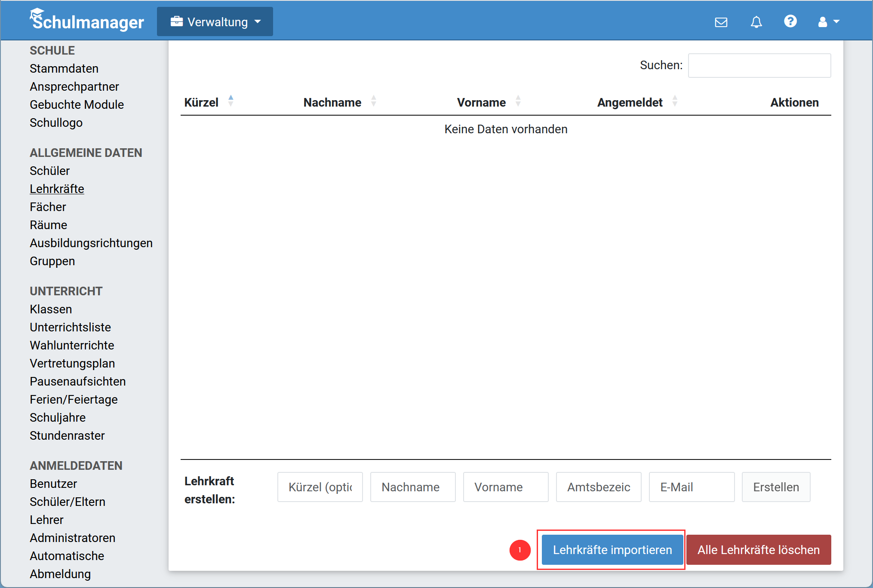Image resolution: width=873 pixels, height=588 pixels.
Task: Open Unterrichtsliste in the sidebar
Action: (x=71, y=327)
